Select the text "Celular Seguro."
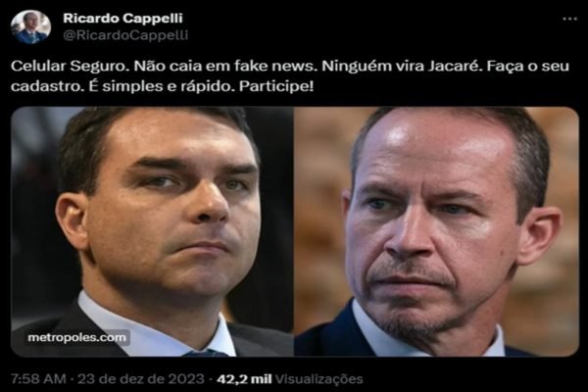The width and height of the screenshot is (588, 392). (71, 66)
